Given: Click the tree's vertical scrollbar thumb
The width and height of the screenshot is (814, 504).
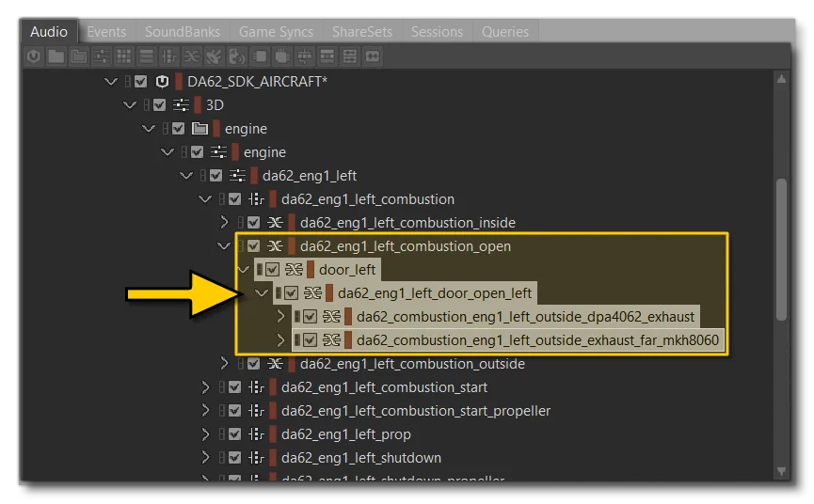Looking at the screenshot, I should [x=781, y=249].
